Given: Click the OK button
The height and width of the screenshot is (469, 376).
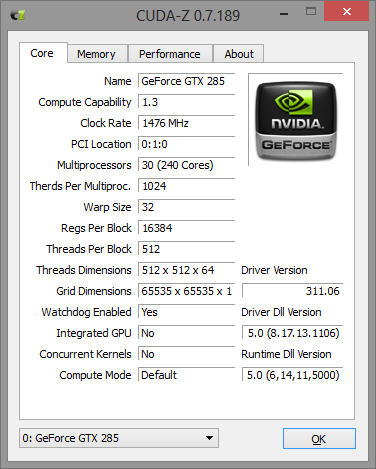Looking at the screenshot, I should [319, 439].
